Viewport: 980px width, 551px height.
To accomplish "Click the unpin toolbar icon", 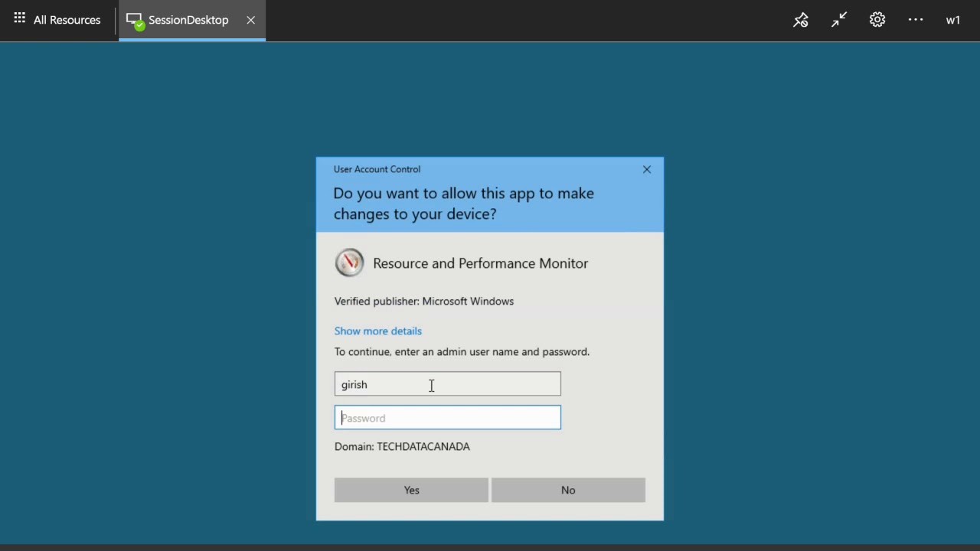I will coord(801,20).
